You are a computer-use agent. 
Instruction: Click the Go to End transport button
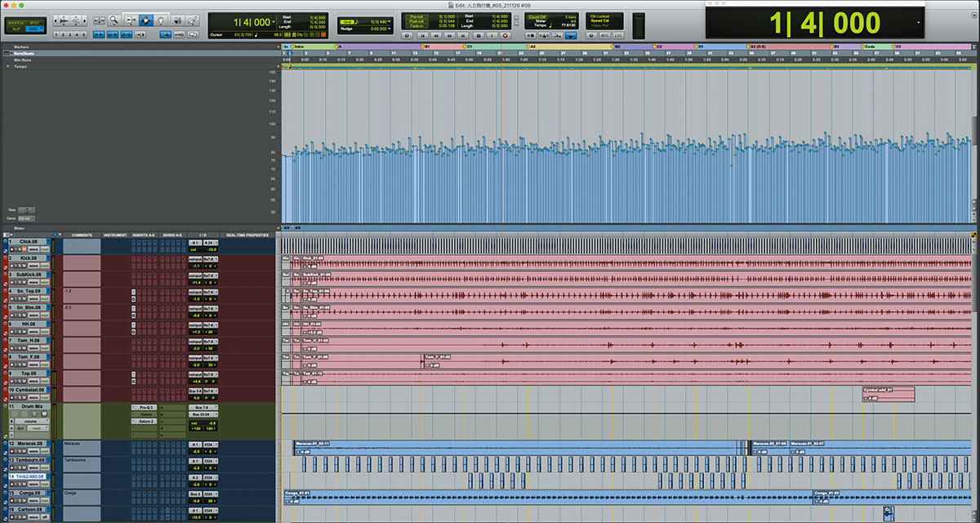463,35
